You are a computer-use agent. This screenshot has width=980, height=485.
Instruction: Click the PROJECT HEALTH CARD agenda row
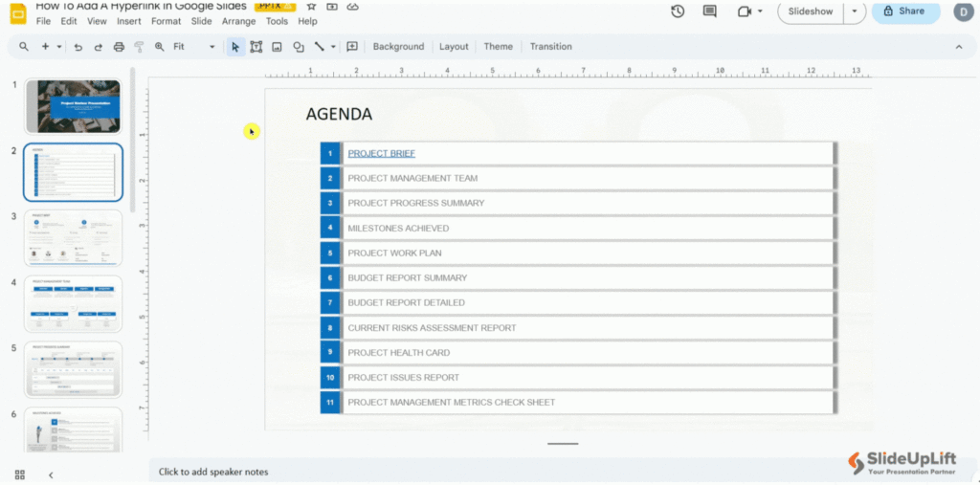click(x=577, y=352)
